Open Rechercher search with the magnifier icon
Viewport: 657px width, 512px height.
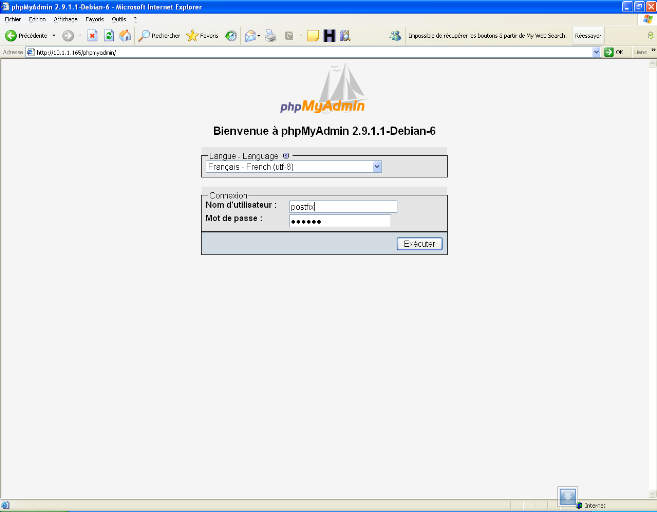159,36
